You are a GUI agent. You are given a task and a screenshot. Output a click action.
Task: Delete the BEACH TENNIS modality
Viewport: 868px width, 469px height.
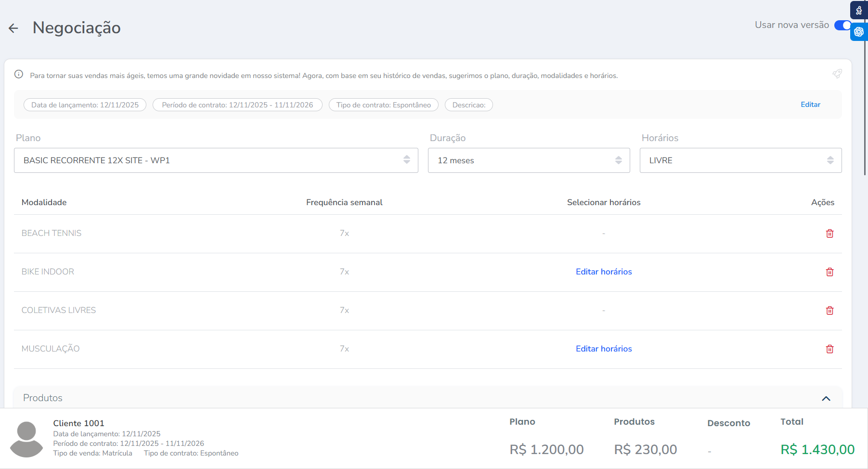coord(829,234)
